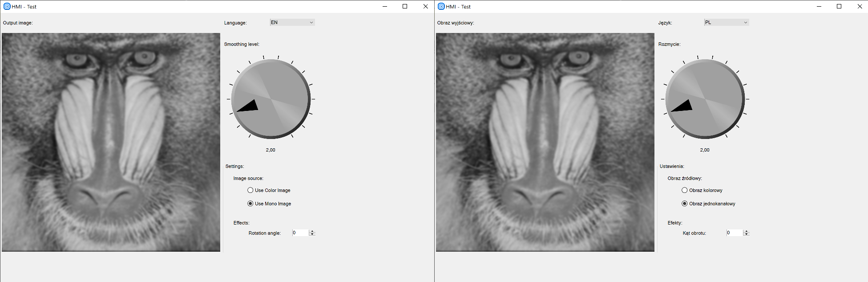Viewport: 868px width, 282px height.
Task: Click the 'Efekty:' label
Action: click(x=675, y=223)
